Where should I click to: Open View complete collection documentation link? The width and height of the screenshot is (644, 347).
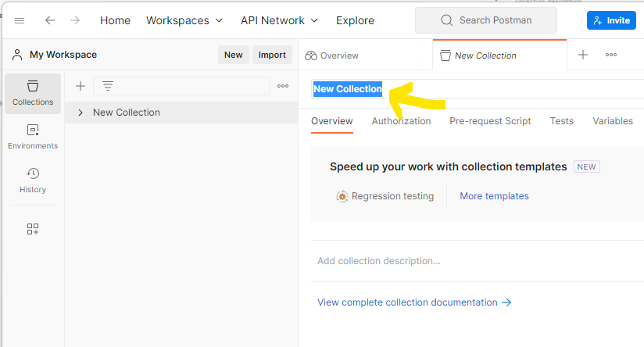[414, 302]
